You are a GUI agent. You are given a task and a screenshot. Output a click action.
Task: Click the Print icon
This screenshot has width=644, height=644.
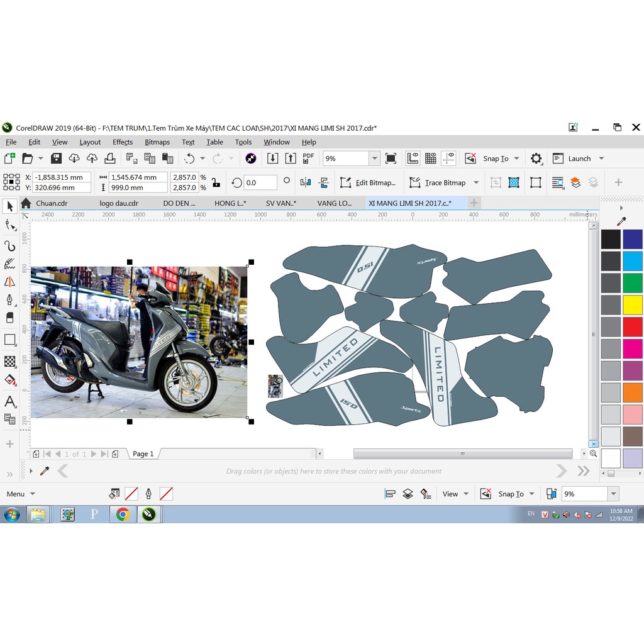(109, 158)
